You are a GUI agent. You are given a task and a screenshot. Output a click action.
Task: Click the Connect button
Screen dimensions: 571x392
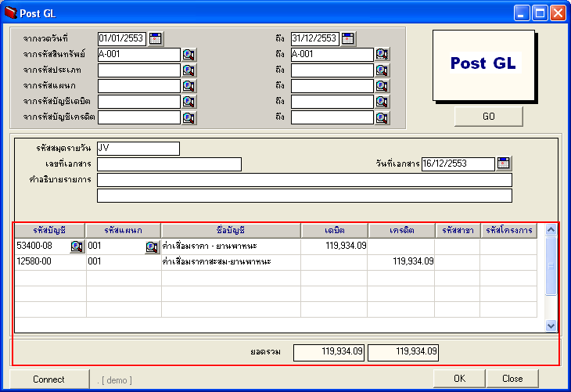click(x=49, y=379)
